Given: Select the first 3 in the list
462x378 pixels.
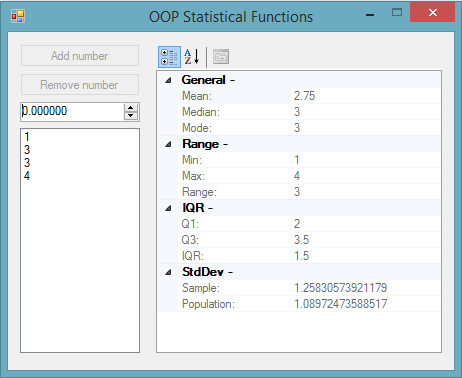Looking at the screenshot, I should (x=27, y=150).
